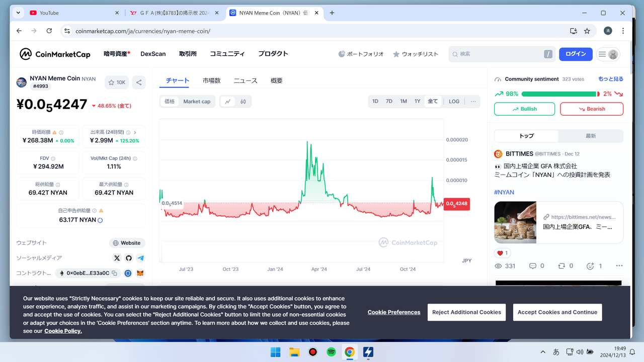
Task: Select the 7D time range
Action: [x=389, y=102]
